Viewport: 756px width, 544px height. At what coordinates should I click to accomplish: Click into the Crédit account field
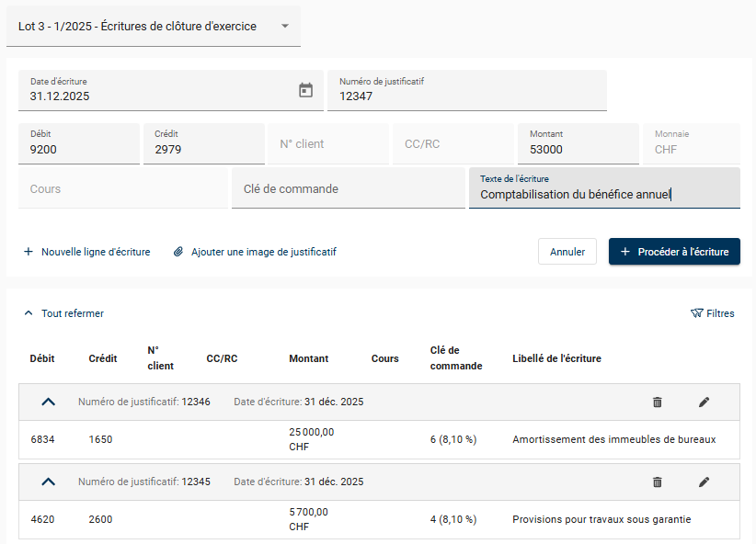203,149
